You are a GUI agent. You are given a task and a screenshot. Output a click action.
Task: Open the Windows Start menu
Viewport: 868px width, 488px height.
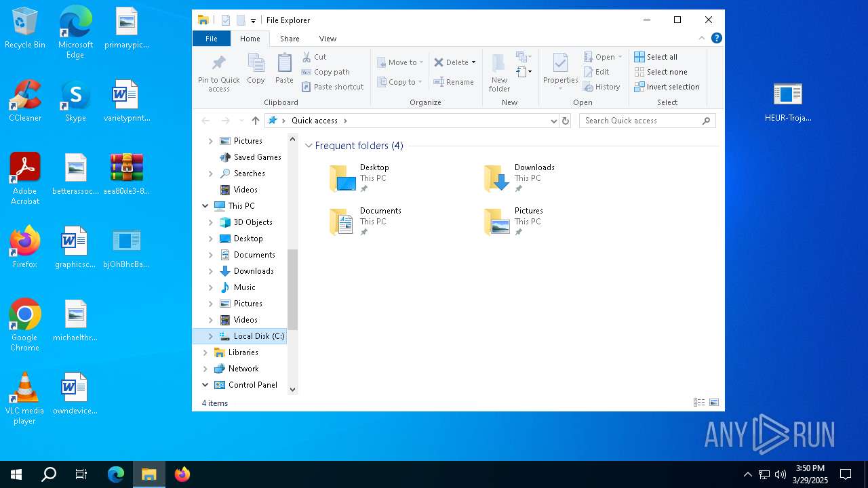tap(16, 474)
